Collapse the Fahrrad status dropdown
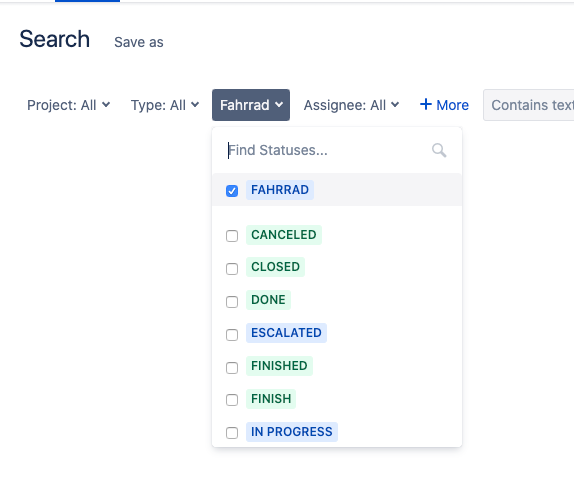The image size is (574, 492). [x=251, y=105]
